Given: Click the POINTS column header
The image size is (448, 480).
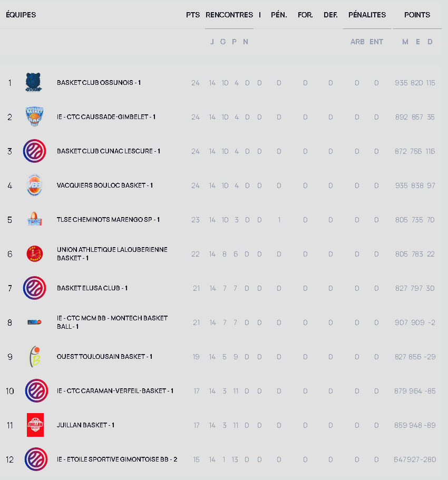Looking at the screenshot, I should tap(417, 15).
